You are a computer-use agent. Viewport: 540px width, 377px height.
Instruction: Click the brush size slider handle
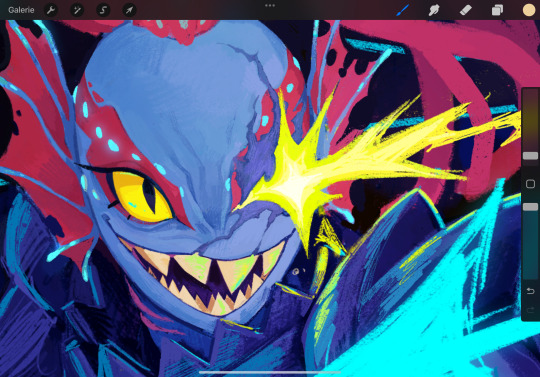click(x=530, y=156)
